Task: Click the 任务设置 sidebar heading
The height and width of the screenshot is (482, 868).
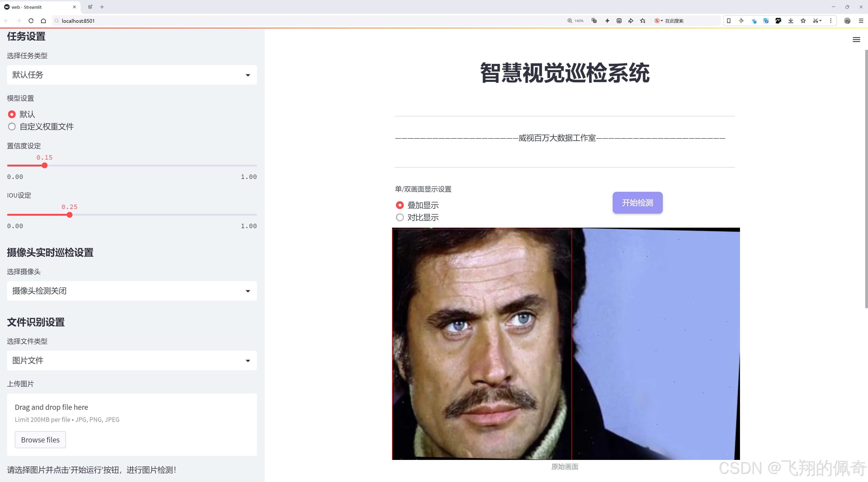Action: (x=26, y=36)
